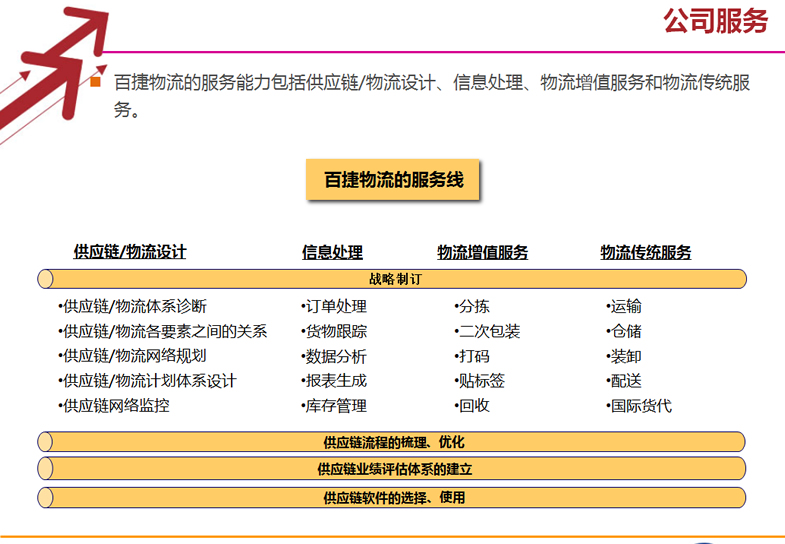Click the orange square bullet marker
Viewport: 785px width, 544px height.
click(95, 81)
